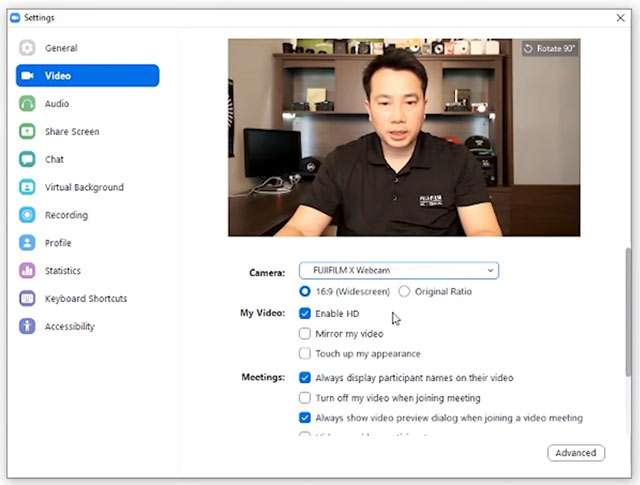This screenshot has width=640, height=485.
Task: Open the Keyboard Shortcuts tab
Action: 86,299
